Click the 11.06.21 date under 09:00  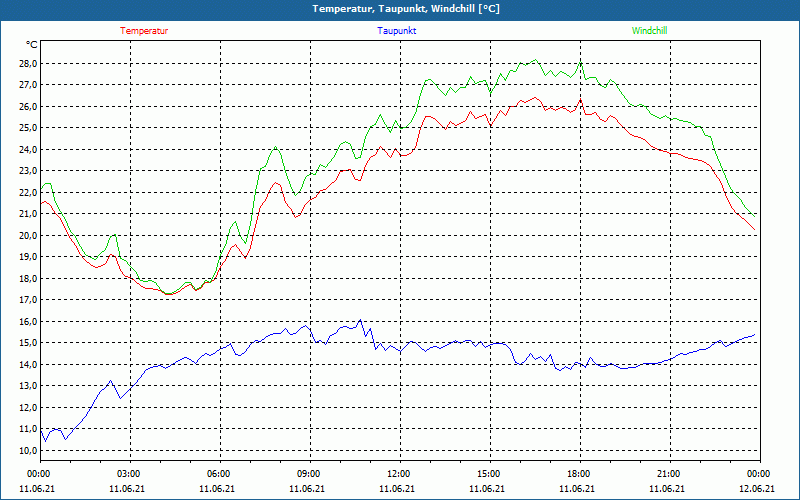pyautogui.click(x=307, y=489)
